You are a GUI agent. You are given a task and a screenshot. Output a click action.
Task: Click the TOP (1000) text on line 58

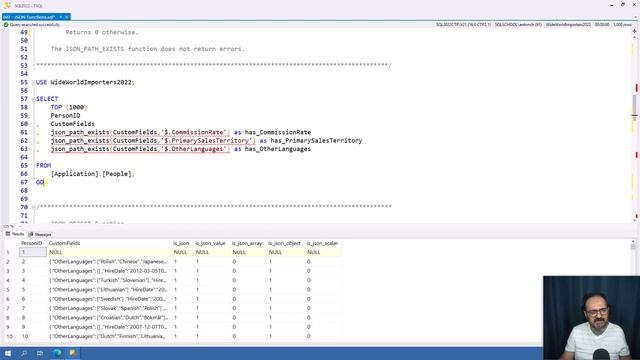coord(69,107)
